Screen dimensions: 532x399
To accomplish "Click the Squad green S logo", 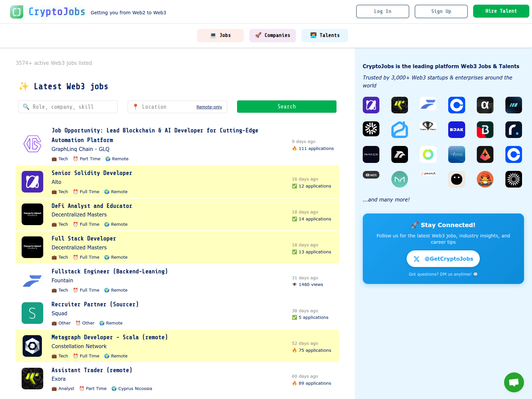I will point(32,313).
